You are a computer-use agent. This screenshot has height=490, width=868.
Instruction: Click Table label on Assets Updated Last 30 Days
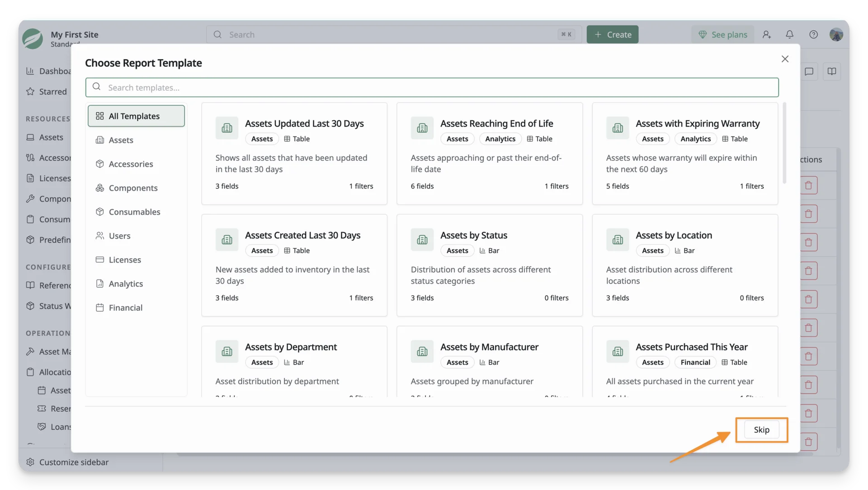coord(297,139)
